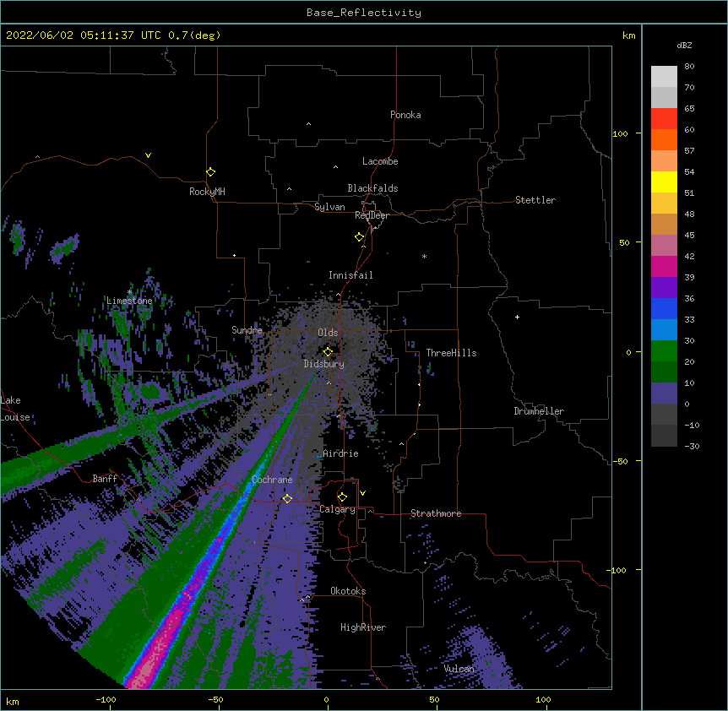
Task: Click the Airdrie city label
Action: [340, 453]
